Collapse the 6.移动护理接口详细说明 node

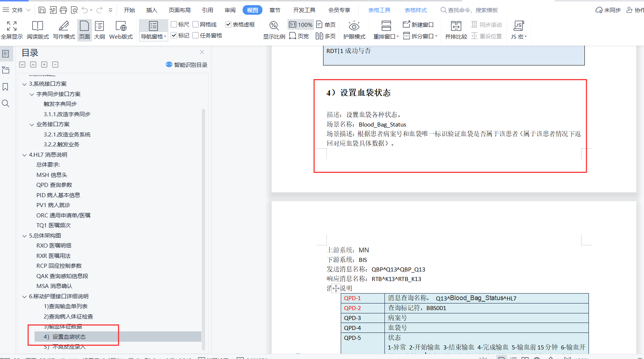pos(25,297)
